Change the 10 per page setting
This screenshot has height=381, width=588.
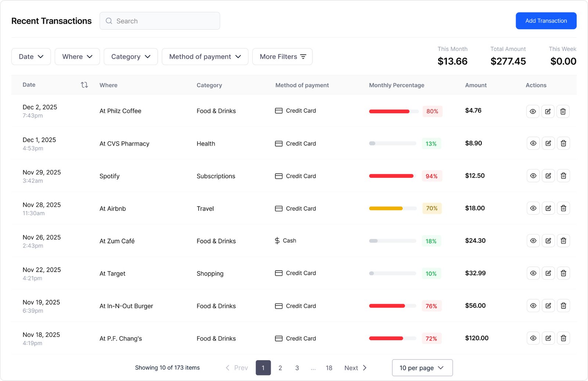422,368
